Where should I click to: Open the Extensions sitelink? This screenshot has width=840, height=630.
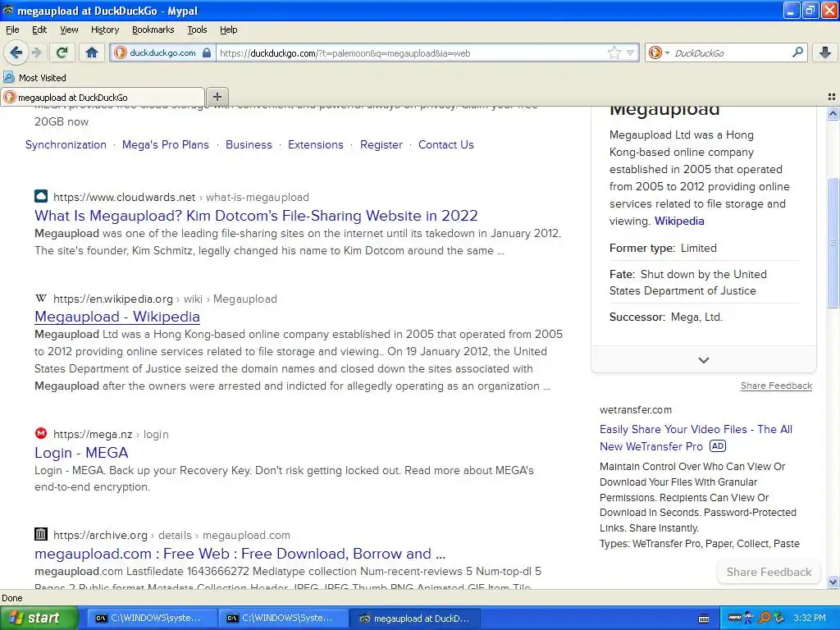pos(316,144)
